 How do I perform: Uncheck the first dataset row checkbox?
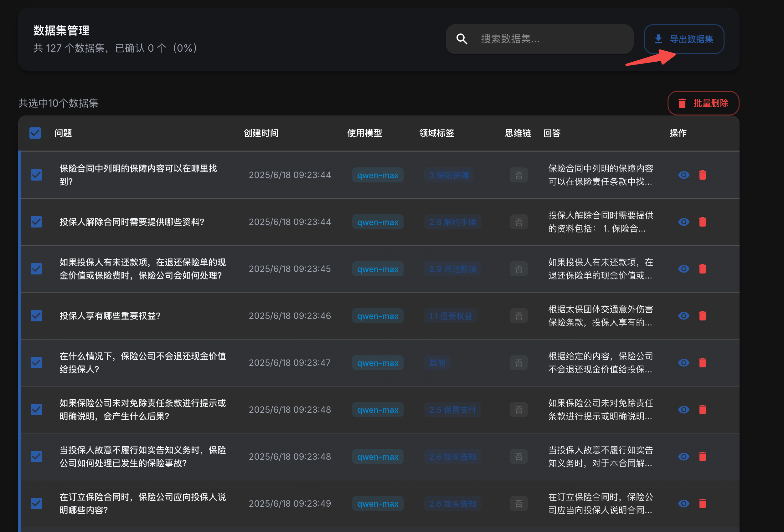[x=36, y=175]
